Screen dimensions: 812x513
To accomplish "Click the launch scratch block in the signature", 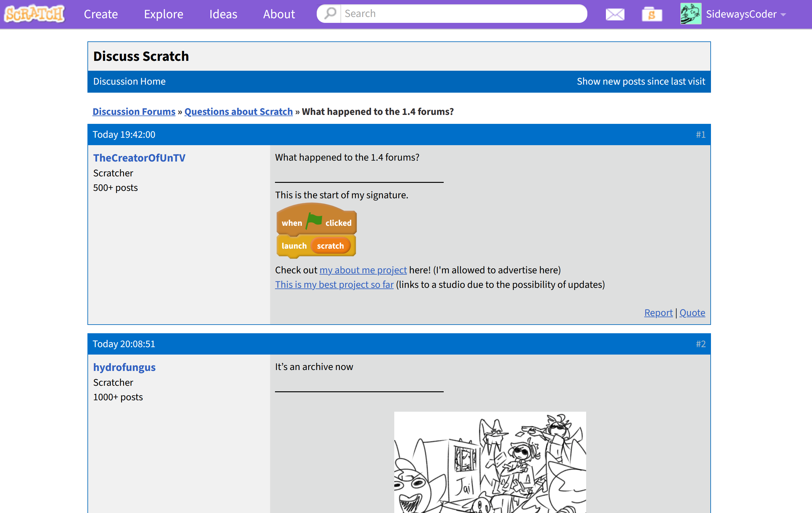I will 315,246.
